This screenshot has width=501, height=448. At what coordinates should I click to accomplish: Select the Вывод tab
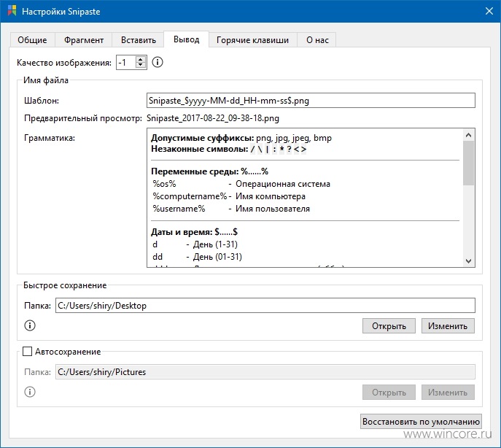[x=187, y=39]
